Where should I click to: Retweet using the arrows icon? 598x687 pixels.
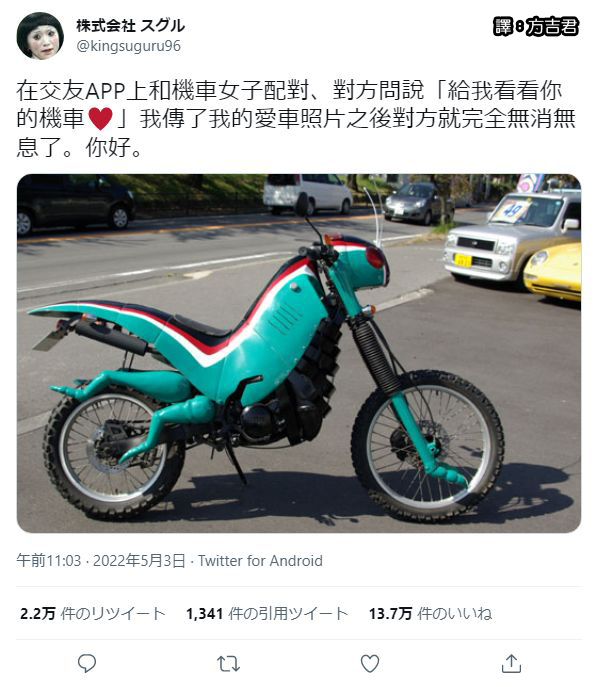(x=228, y=664)
